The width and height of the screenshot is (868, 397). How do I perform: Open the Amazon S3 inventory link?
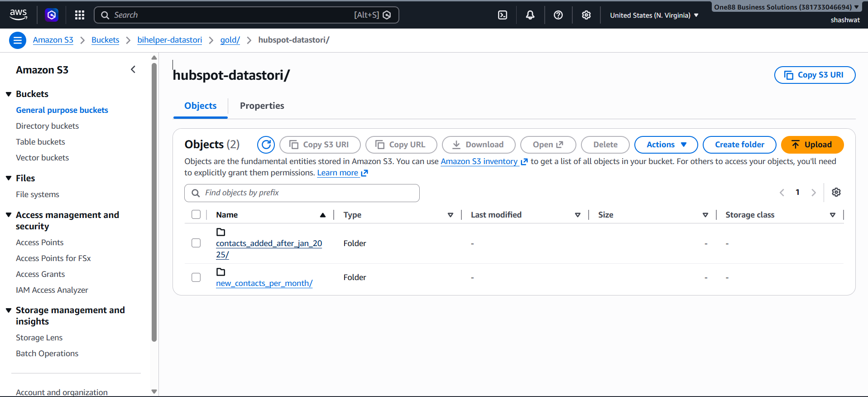[x=484, y=161]
